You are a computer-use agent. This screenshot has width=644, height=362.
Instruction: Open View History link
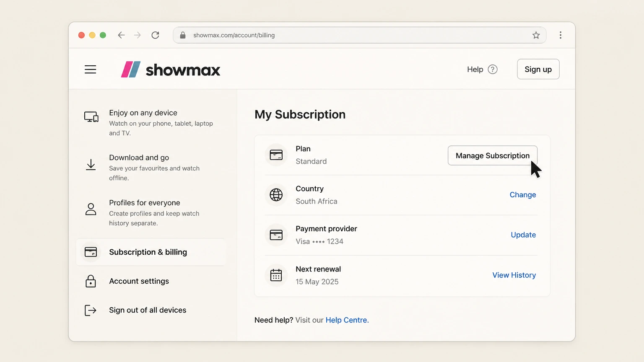pyautogui.click(x=514, y=275)
